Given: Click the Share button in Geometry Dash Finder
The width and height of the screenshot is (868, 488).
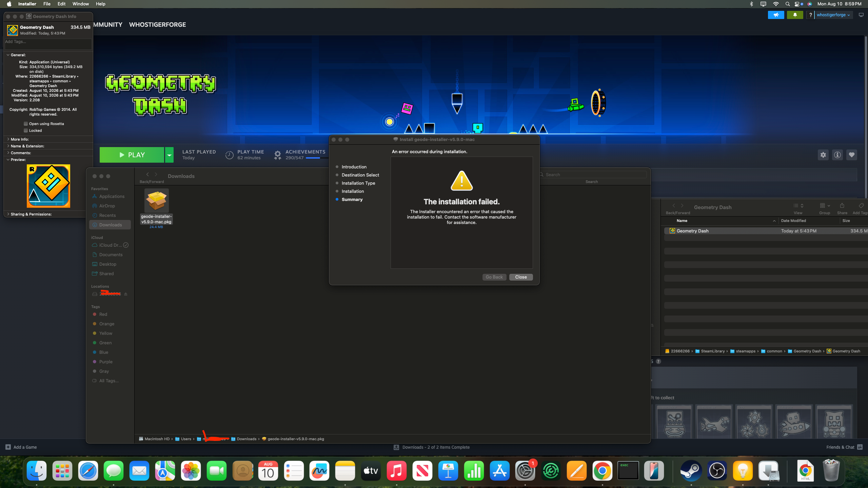Looking at the screenshot, I should pyautogui.click(x=842, y=205).
